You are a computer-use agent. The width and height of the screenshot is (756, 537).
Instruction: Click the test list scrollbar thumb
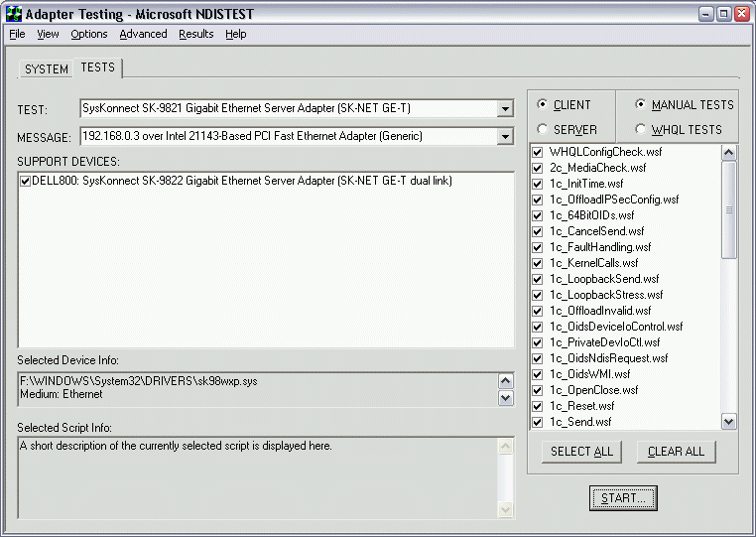click(x=728, y=209)
